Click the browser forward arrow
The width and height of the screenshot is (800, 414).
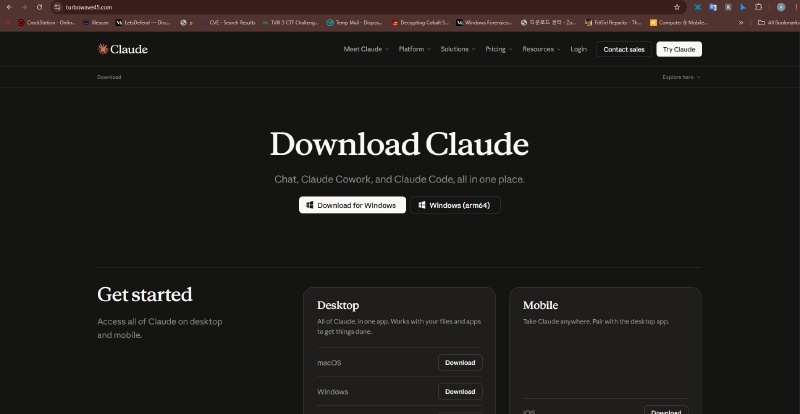pyautogui.click(x=24, y=7)
